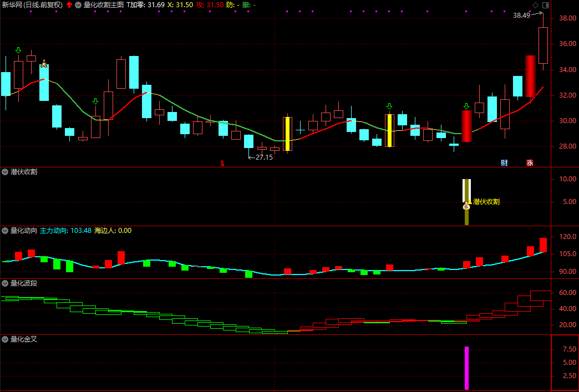This screenshot has height=392, width=579.
Task: Click the T加零: 31.69 value
Action: click(145, 5)
